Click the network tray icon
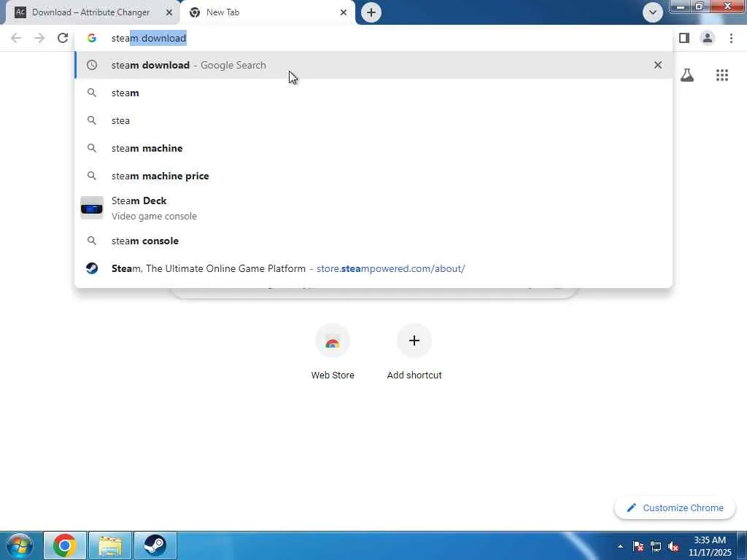This screenshot has height=560, width=747. [656, 546]
